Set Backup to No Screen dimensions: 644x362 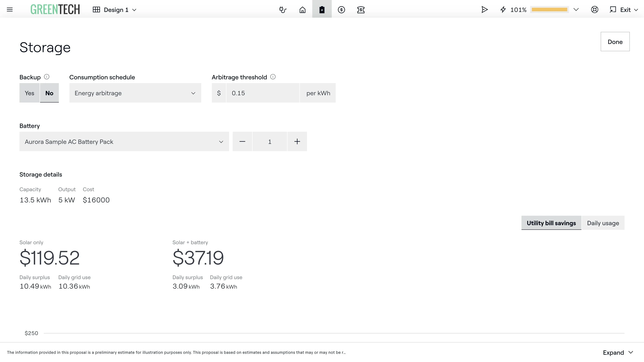tap(49, 93)
